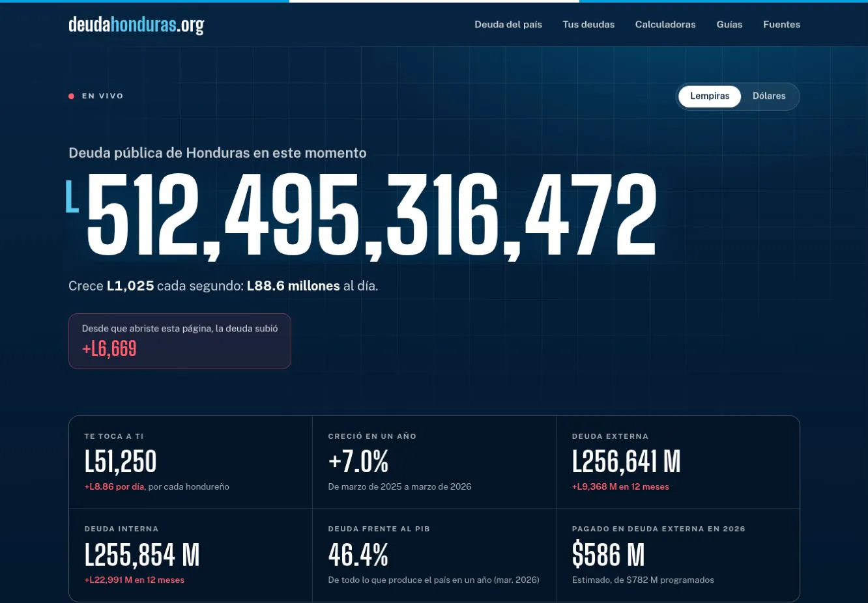Open the Fuentes navigation link
This screenshot has width=868, height=603.
click(781, 25)
